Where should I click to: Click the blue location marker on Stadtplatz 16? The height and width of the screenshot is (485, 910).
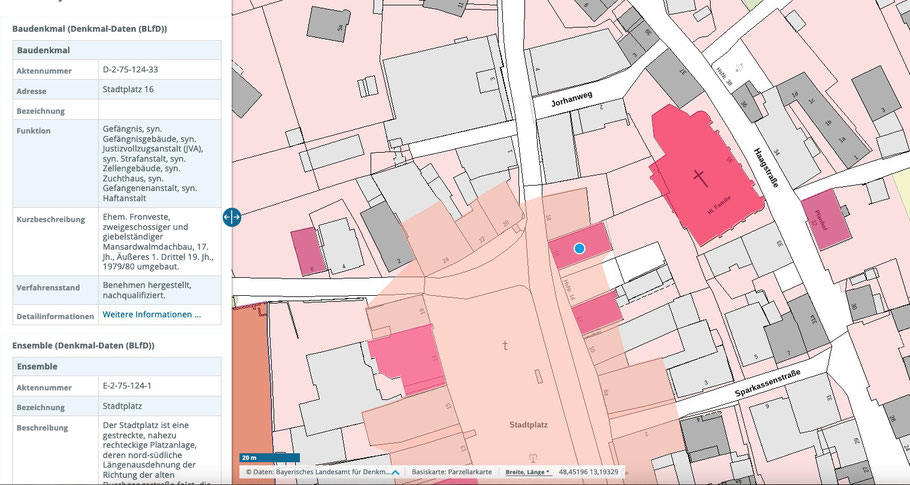tap(579, 247)
